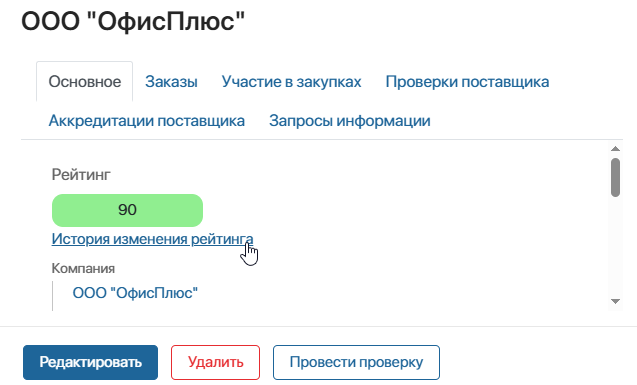
Task: Click the scrollbar track below the thumb
Action: pos(615,247)
